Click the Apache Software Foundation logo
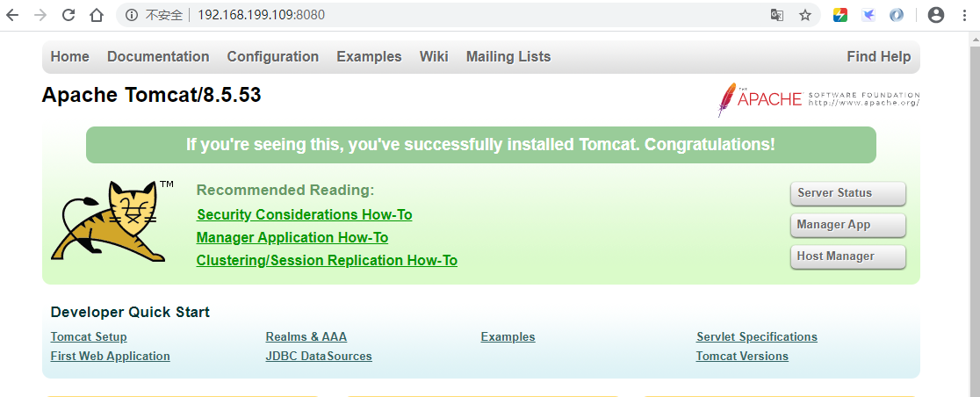The image size is (980, 397). pyautogui.click(x=818, y=99)
